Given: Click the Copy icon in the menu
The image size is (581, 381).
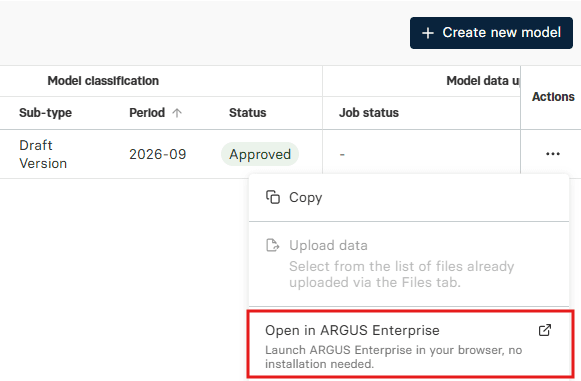Looking at the screenshot, I should click(273, 197).
